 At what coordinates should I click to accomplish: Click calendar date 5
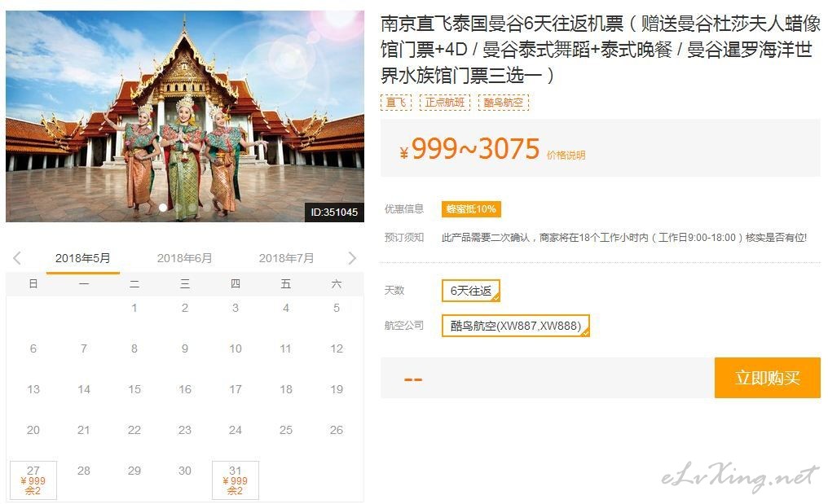click(337, 308)
